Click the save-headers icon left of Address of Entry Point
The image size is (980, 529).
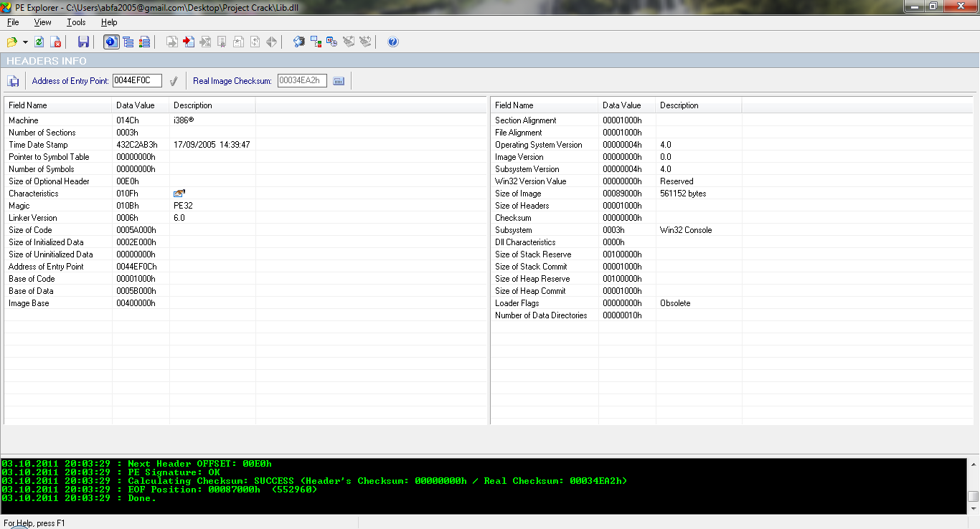click(x=13, y=81)
